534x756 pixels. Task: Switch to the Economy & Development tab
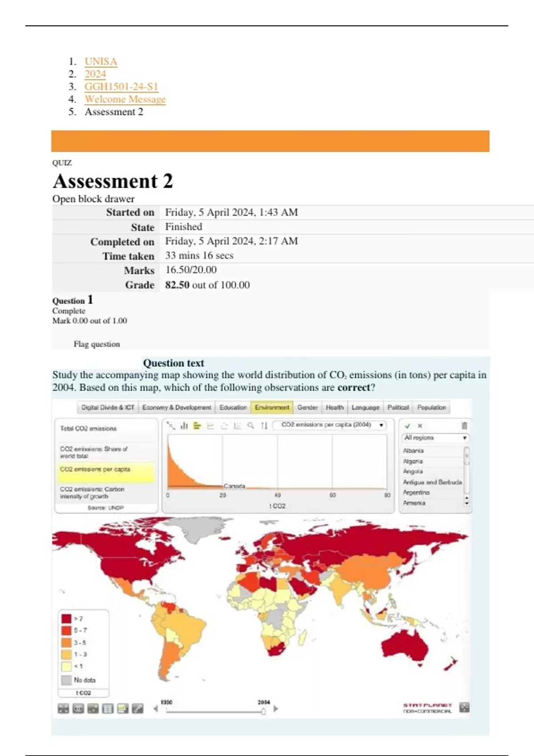coord(177,407)
